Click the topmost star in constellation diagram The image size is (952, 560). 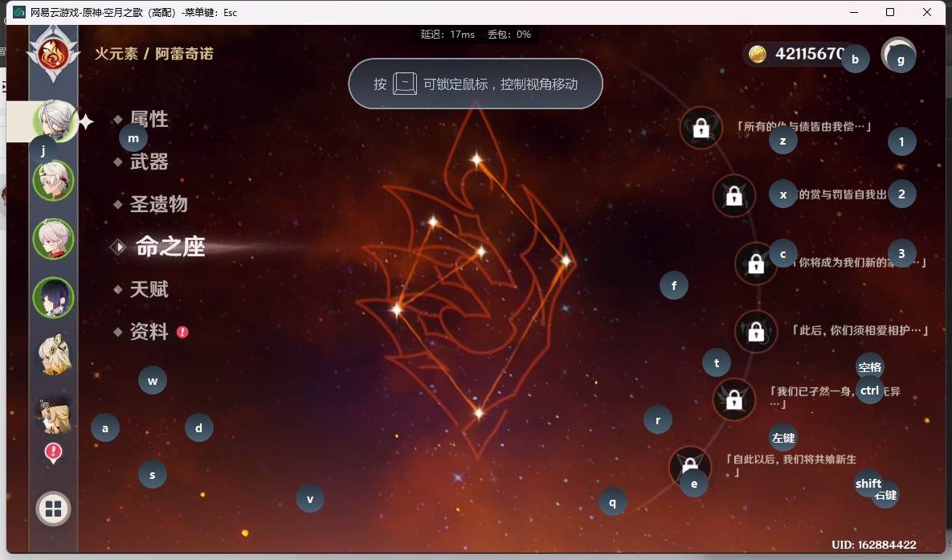pos(476,161)
